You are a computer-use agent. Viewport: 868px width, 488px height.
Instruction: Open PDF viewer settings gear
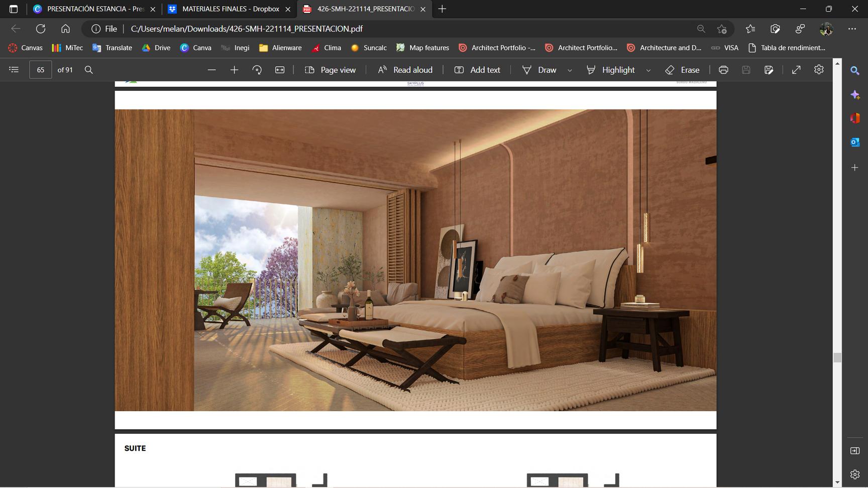click(819, 70)
